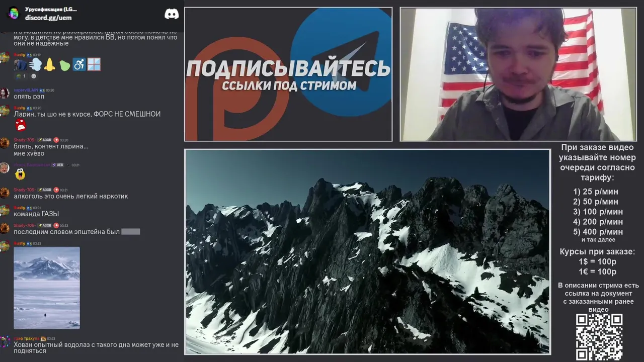Open supervilLAIN's avatar
The width and height of the screenshot is (644, 362).
click(5, 94)
